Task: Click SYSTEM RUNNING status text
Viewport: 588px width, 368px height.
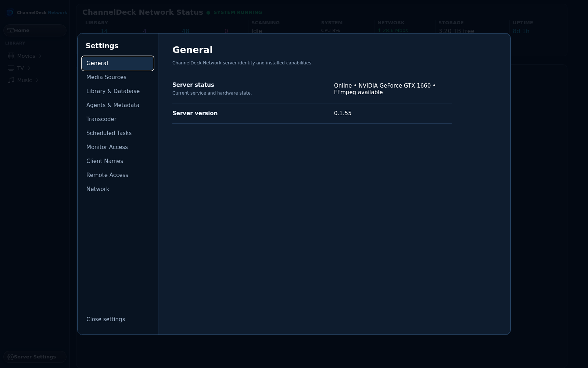Action: (x=238, y=13)
